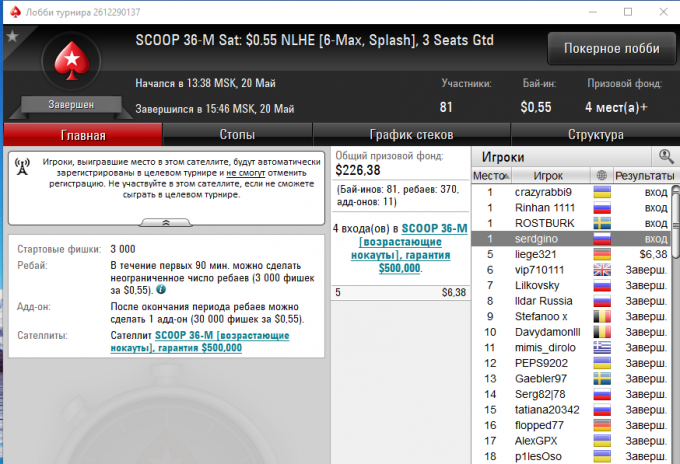
Task: Click ROSTBURK's Sweden flag icon
Action: (602, 223)
